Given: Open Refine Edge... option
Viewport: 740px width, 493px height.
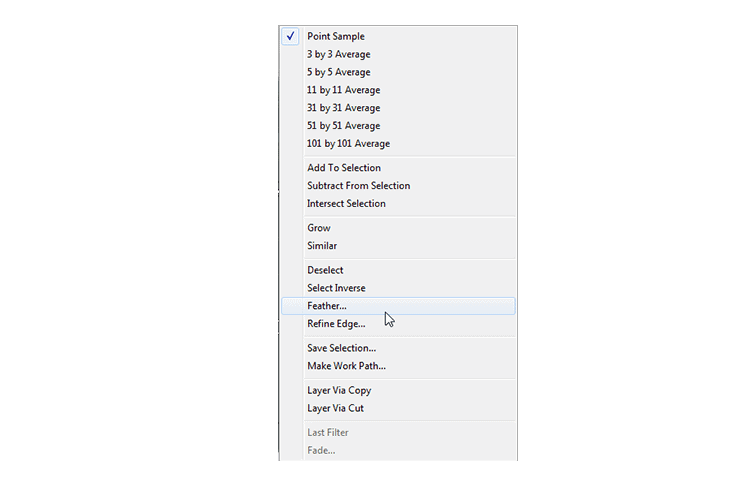Looking at the screenshot, I should 398,324.
